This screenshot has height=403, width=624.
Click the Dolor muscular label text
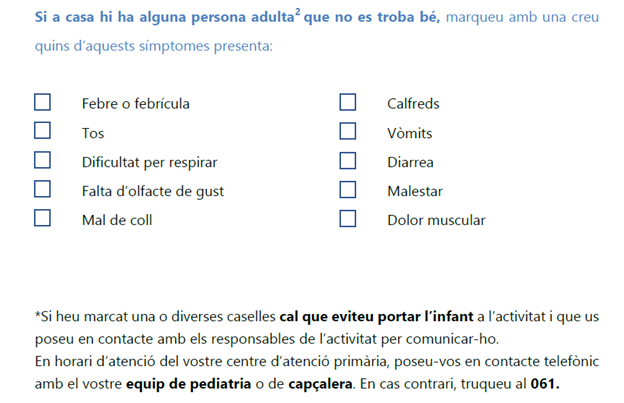pyautogui.click(x=436, y=220)
